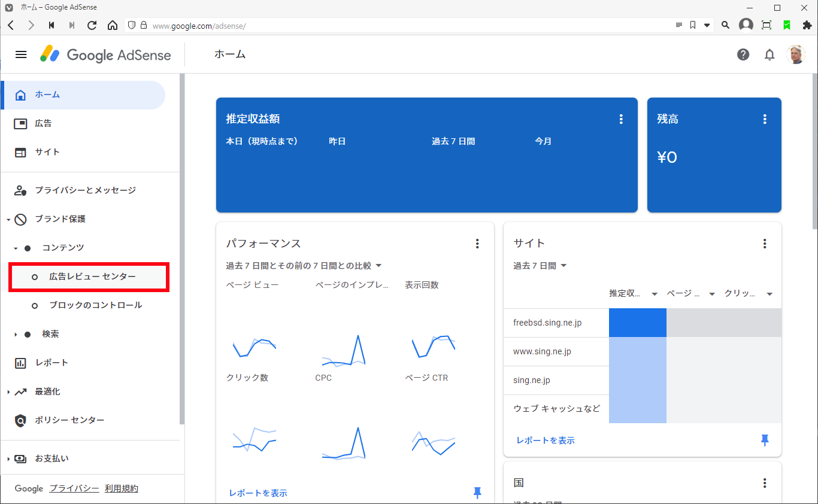Expand the 最適化 section
The height and width of the screenshot is (504, 818).
(8, 392)
